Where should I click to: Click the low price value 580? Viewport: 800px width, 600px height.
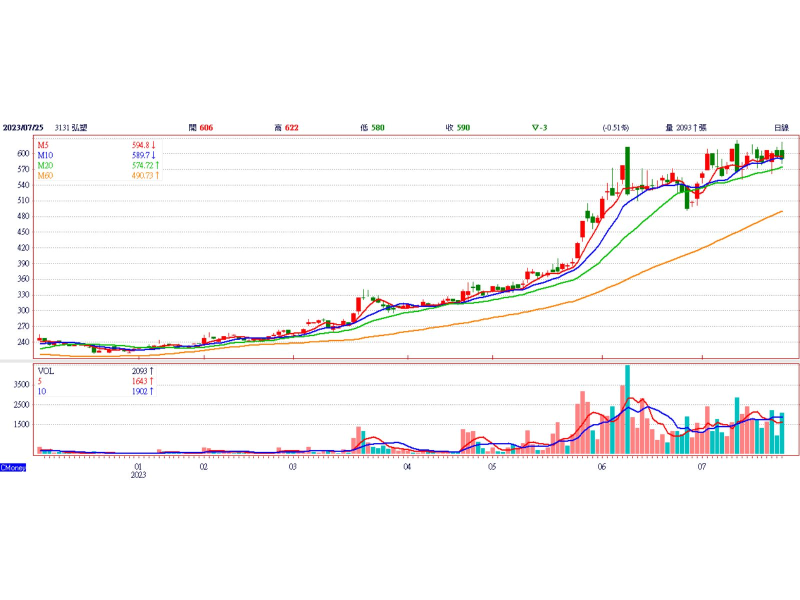[377, 128]
